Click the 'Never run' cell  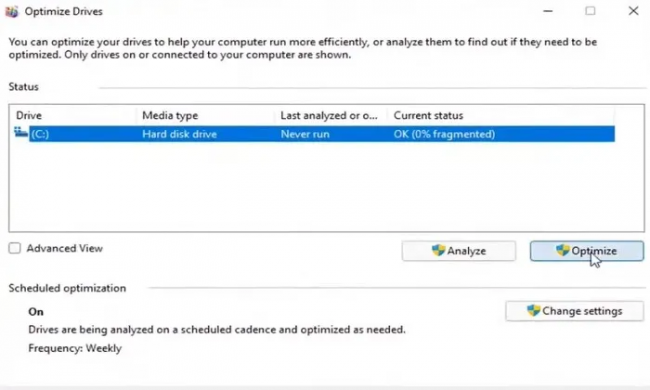[x=305, y=134]
